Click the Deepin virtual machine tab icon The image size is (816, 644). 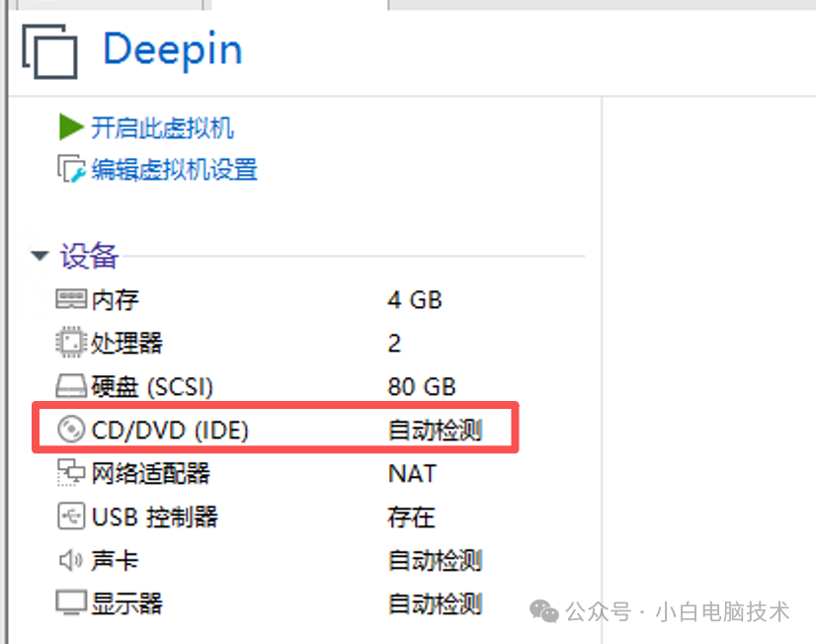click(50, 51)
